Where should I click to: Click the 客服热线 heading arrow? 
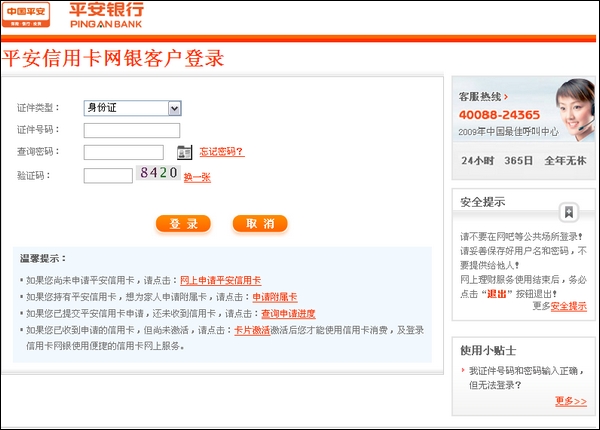[506, 97]
